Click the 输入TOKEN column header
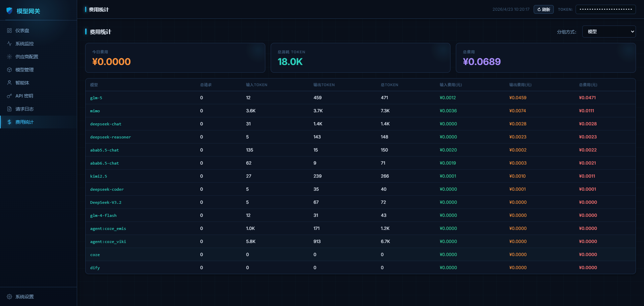 [257, 85]
